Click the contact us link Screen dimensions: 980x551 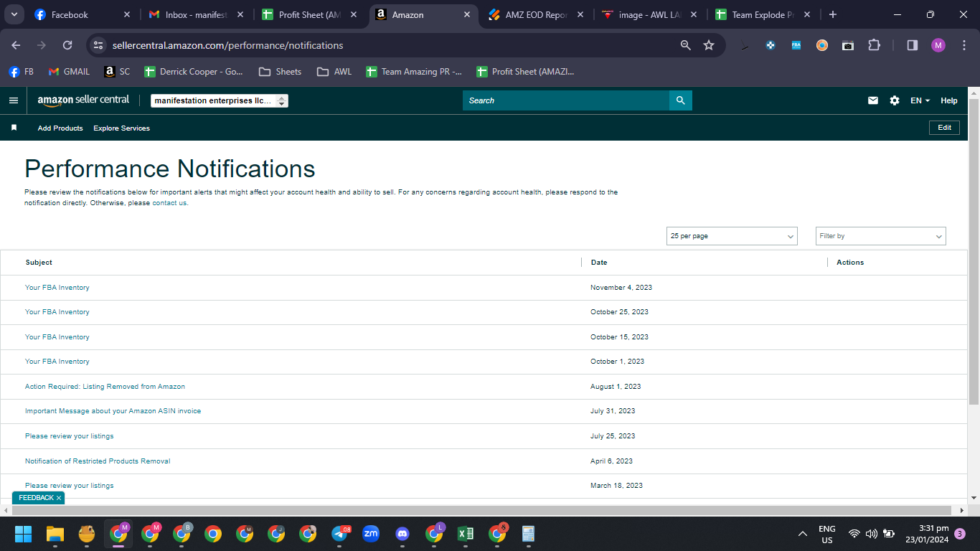(169, 203)
